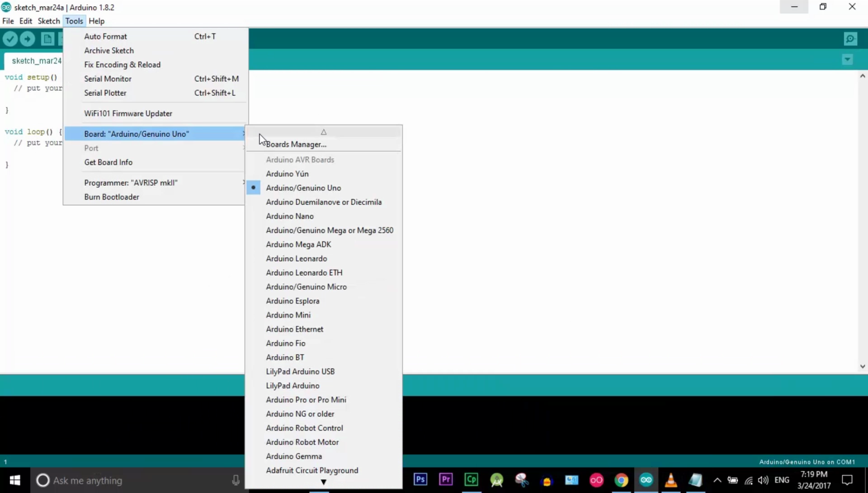Select Arduino/Genuino Uno board
The height and width of the screenshot is (493, 868).
[303, 187]
